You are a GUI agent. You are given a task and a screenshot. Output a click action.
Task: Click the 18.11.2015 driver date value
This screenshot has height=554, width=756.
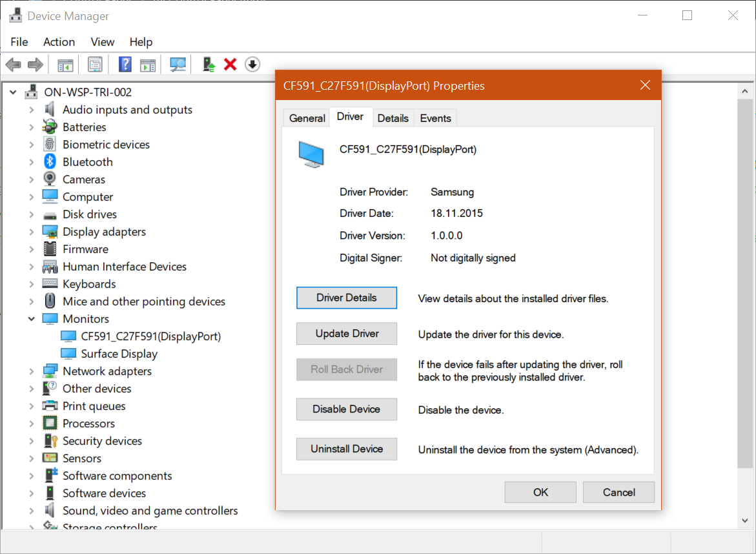click(x=456, y=213)
